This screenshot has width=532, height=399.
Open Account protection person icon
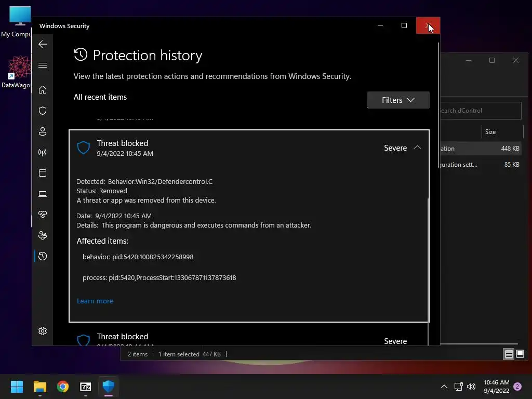[x=43, y=131]
